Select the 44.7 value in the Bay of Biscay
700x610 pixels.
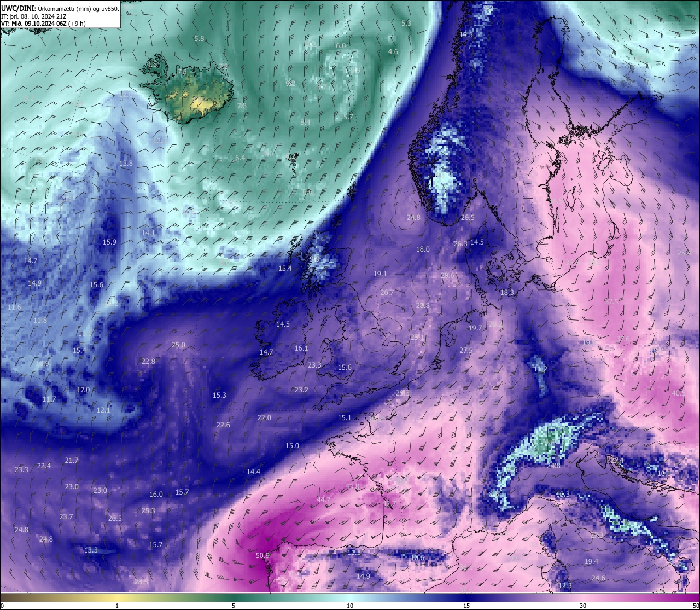(x=323, y=499)
